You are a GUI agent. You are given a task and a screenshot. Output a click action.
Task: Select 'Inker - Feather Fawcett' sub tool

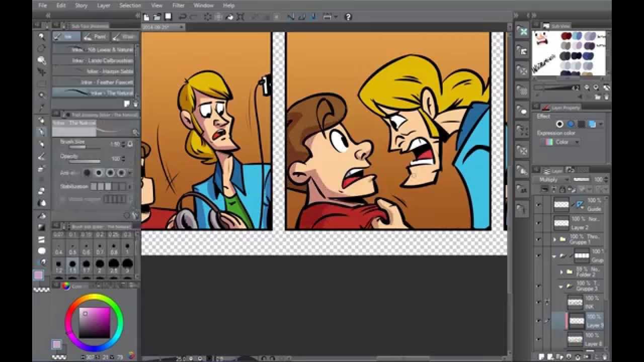[x=94, y=82]
